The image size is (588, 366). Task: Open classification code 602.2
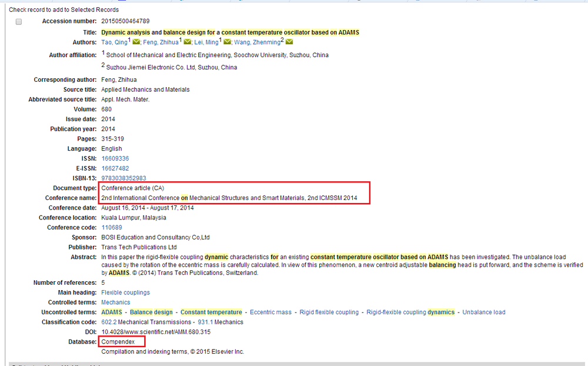click(109, 322)
